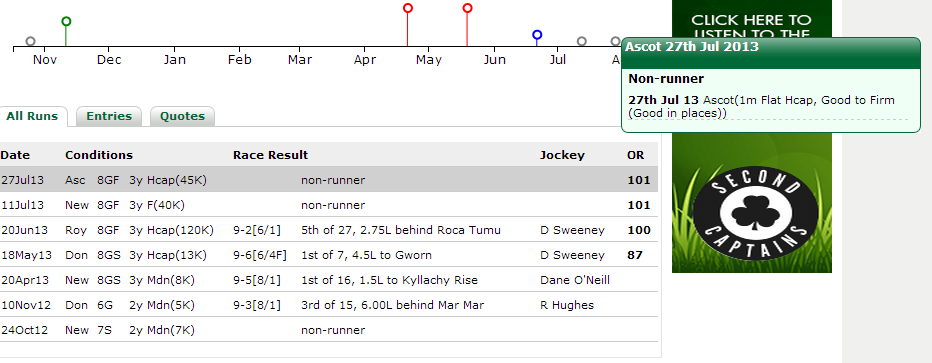Viewport: 932px width, 363px height.
Task: Click jockey Dane O'Neill
Action: pyautogui.click(x=575, y=280)
